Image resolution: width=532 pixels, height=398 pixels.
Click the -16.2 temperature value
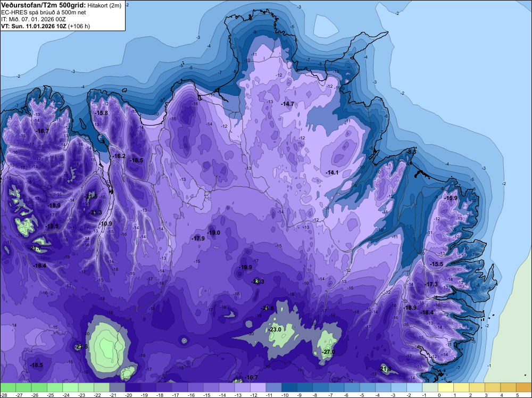(x=119, y=156)
